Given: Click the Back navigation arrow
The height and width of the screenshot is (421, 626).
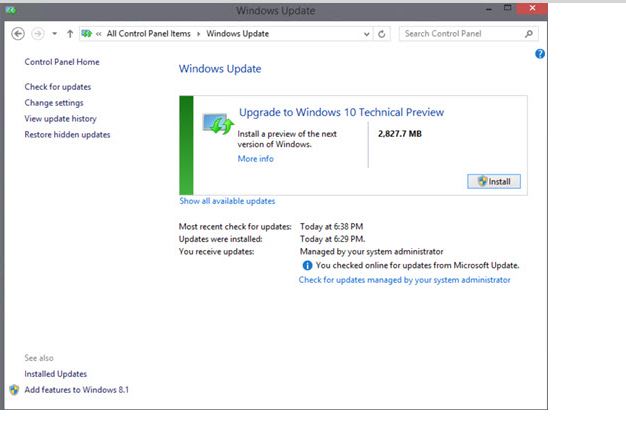Looking at the screenshot, I should (17, 33).
